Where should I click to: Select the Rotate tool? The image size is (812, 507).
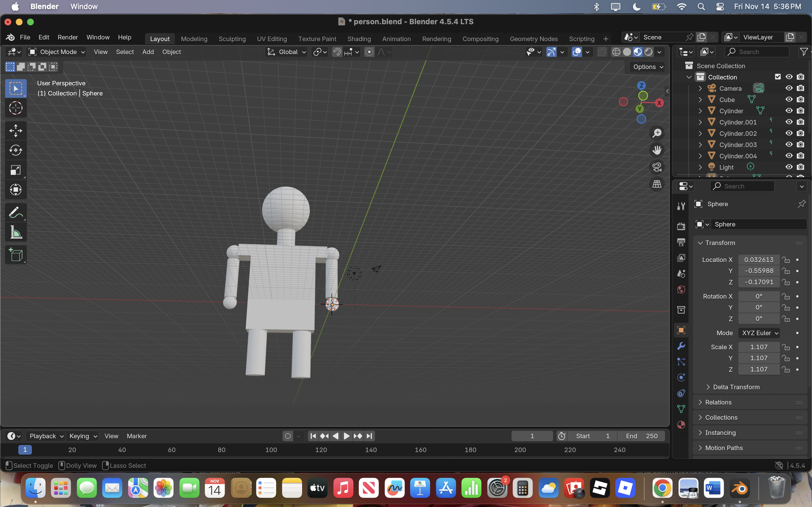[16, 150]
